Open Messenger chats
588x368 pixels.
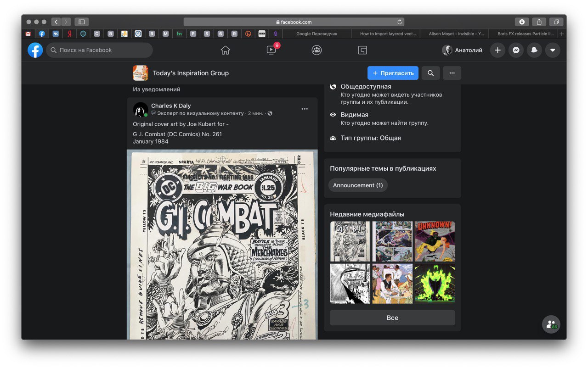tap(516, 50)
